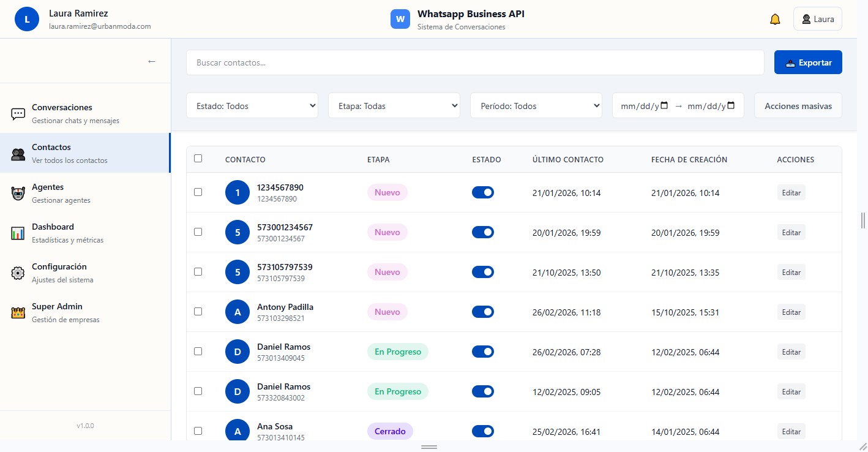Click the Conversaciones chat bubble icon
Image resolution: width=868 pixels, height=452 pixels.
18,114
